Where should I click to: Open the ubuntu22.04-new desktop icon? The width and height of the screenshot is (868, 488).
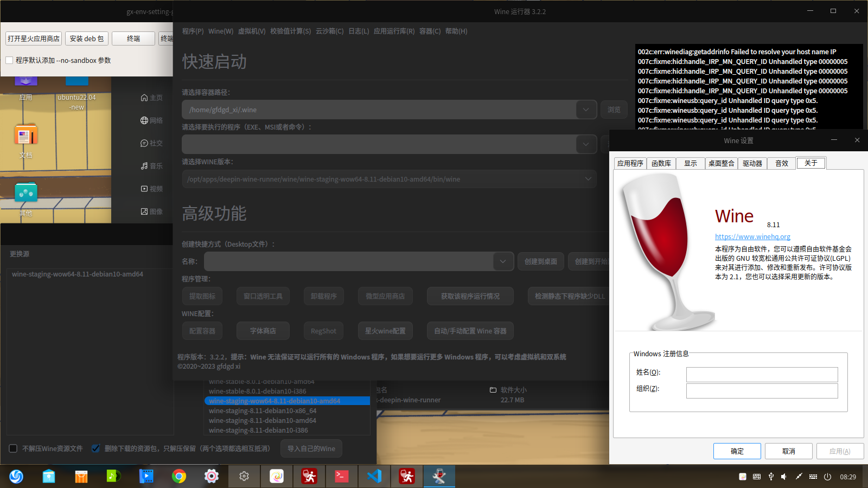coord(76,92)
